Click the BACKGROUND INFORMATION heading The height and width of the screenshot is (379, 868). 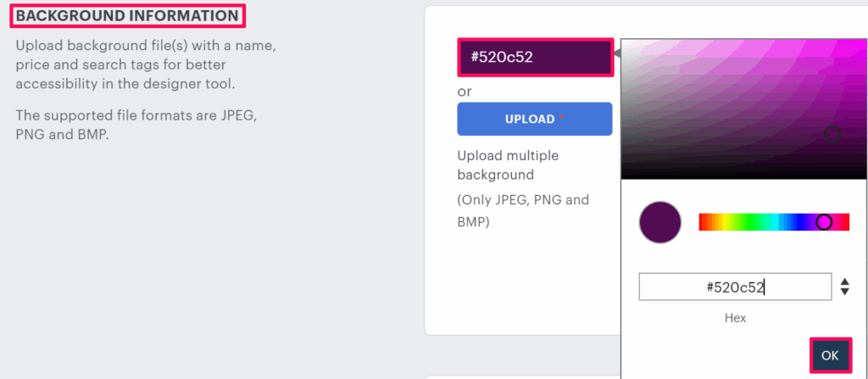[127, 15]
